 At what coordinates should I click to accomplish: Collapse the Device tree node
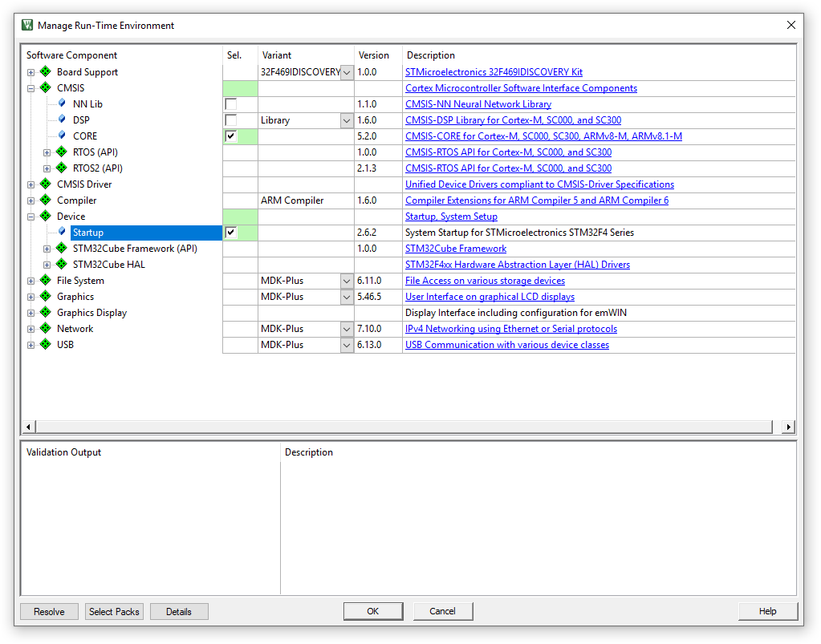coord(30,217)
